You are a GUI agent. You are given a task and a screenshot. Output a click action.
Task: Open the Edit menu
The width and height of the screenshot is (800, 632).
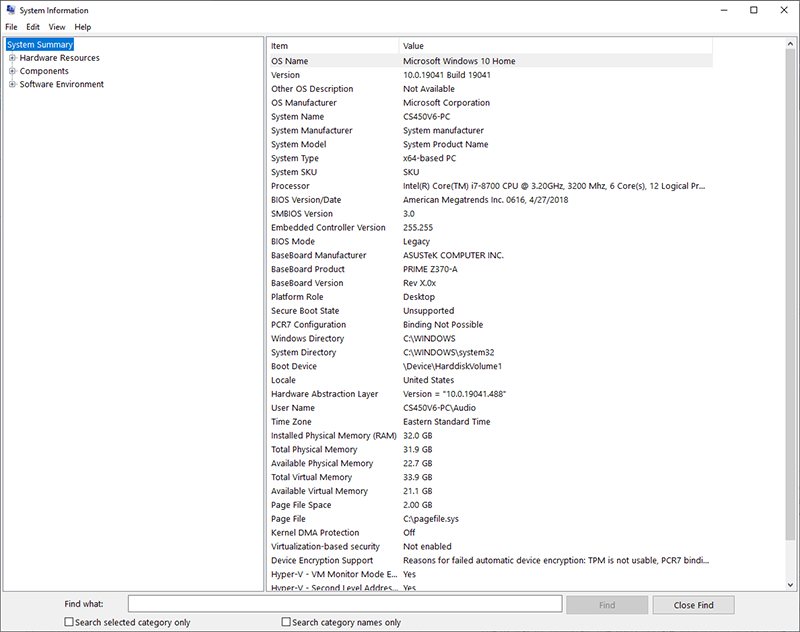coord(33,27)
